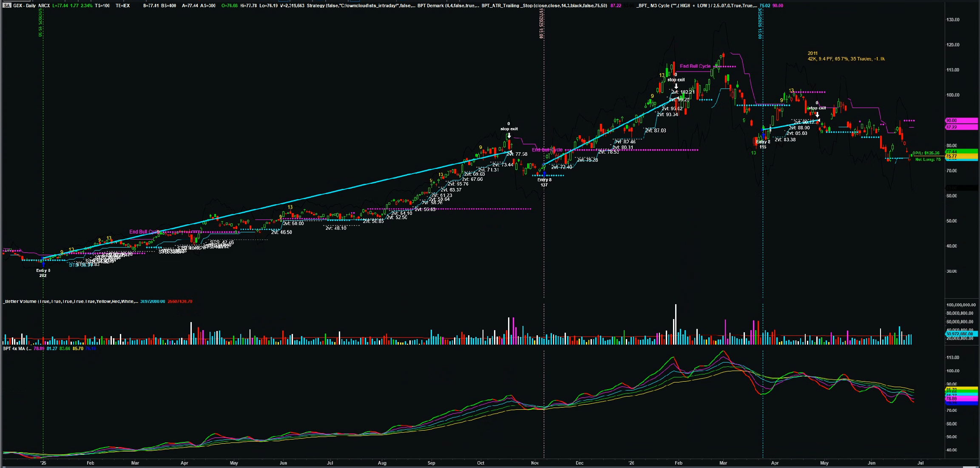The height and width of the screenshot is (468, 980).
Task: Click the magenta 87.22 price axis tag
Action: pyautogui.click(x=961, y=127)
